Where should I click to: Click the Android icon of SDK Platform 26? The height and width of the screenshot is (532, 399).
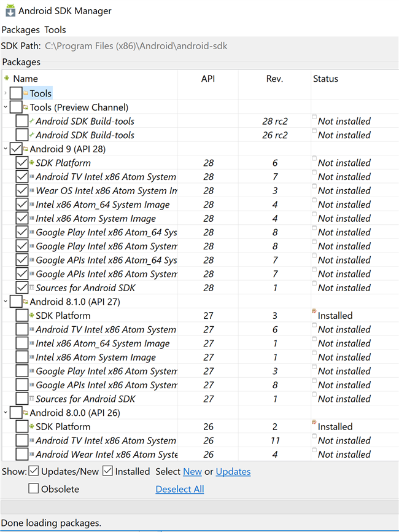(31, 426)
